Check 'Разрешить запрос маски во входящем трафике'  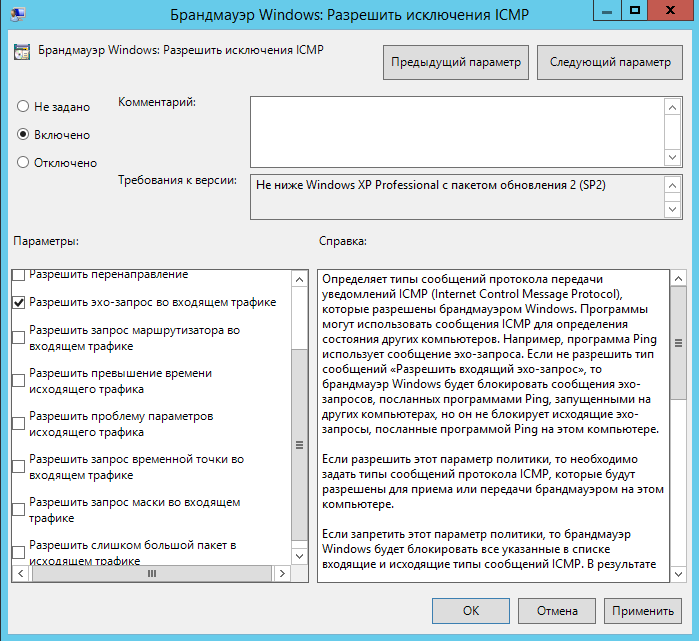coord(18,509)
